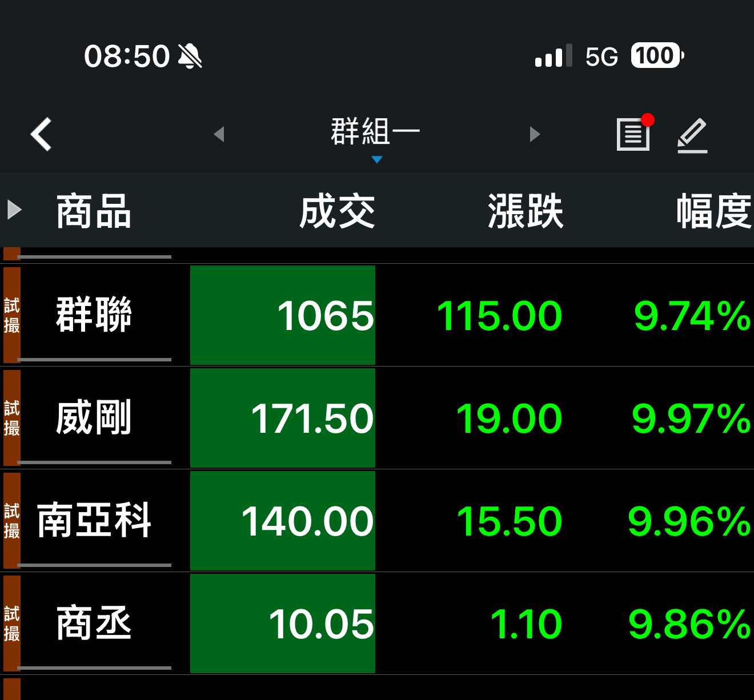The height and width of the screenshot is (700, 754).
Task: Tap the 試撮 badge beside 南亞科
Action: [12, 521]
